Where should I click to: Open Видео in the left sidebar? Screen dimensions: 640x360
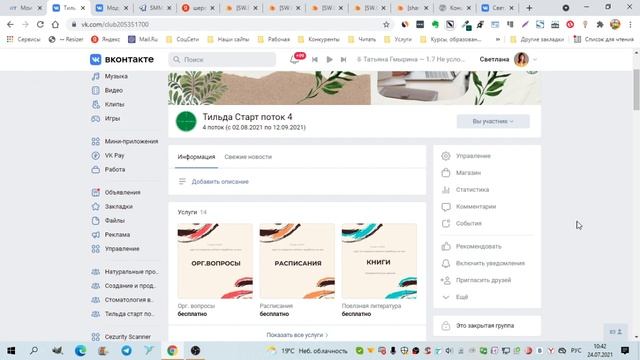pyautogui.click(x=107, y=90)
